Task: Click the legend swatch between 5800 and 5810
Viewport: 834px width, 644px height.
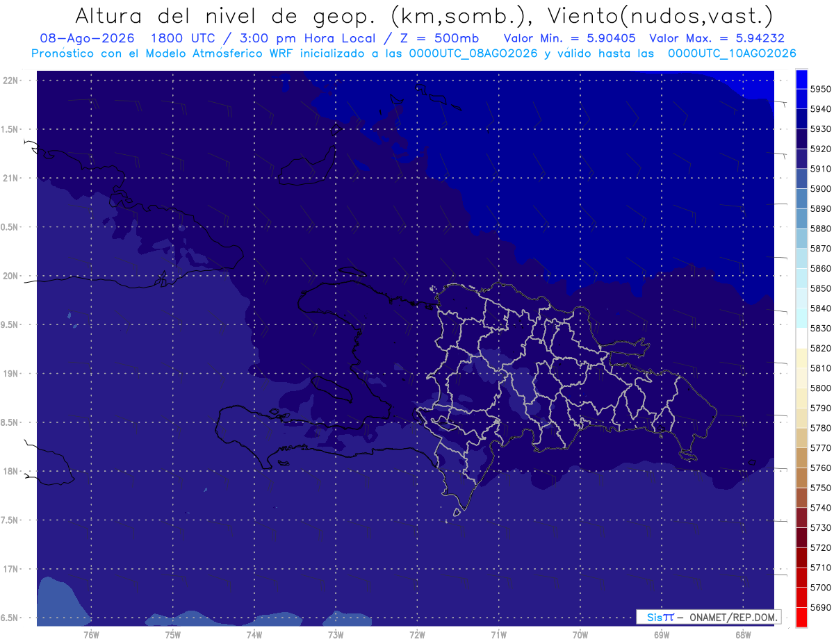Action: click(x=801, y=377)
